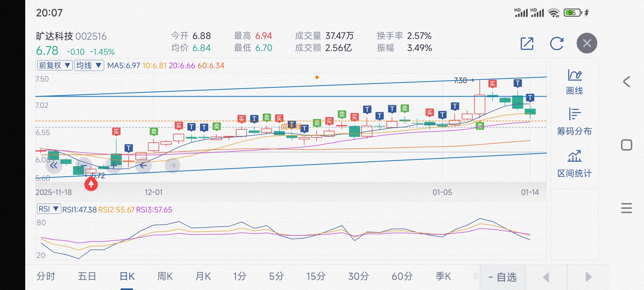Image resolution: width=644 pixels, height=290 pixels.
Task: Tap the refresh quote icon
Action: point(557,44)
